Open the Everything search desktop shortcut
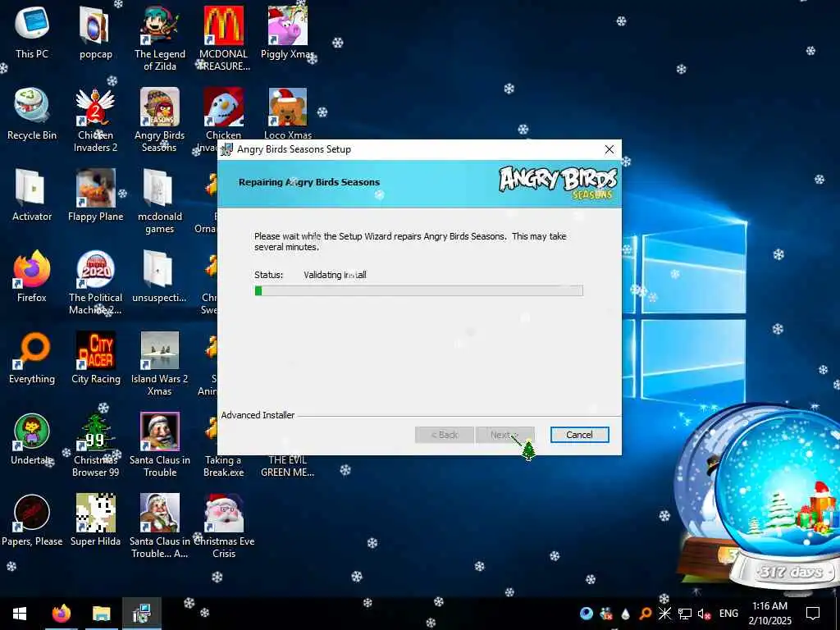The height and width of the screenshot is (630, 840). coord(32,358)
